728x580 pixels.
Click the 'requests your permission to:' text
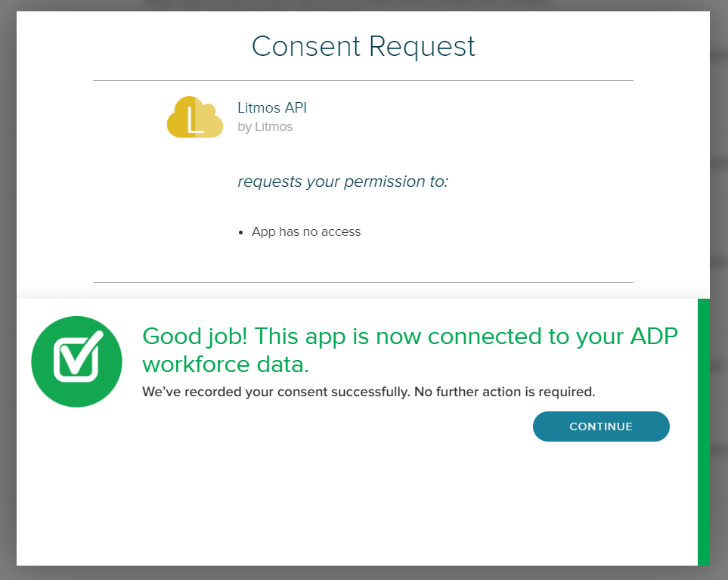coord(343,181)
